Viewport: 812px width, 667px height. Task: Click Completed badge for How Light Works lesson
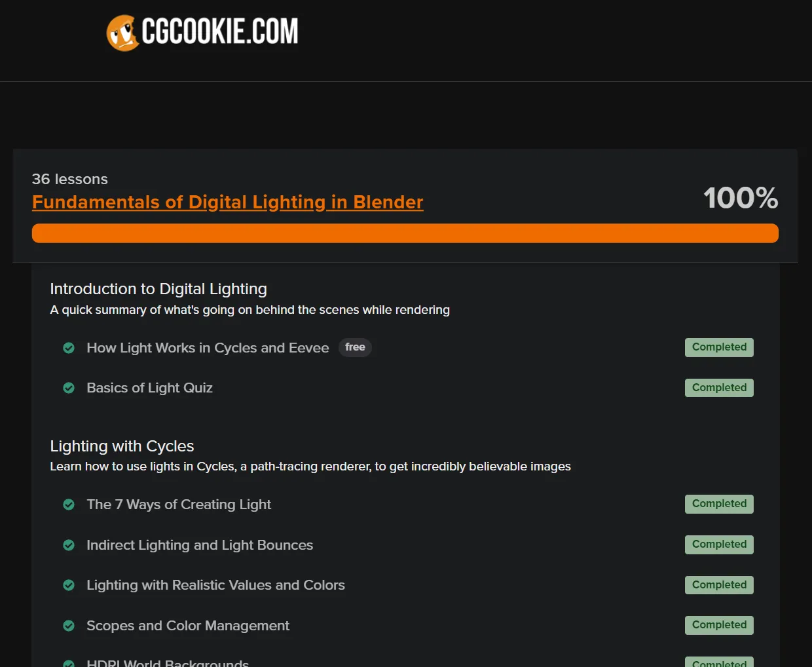pyautogui.click(x=719, y=347)
